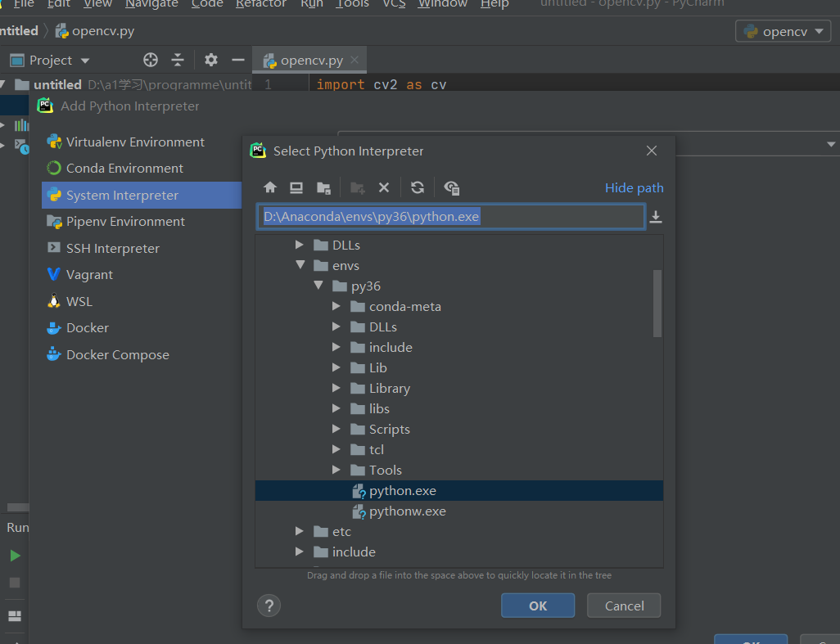
Task: Open the help question mark button
Action: pyautogui.click(x=269, y=606)
